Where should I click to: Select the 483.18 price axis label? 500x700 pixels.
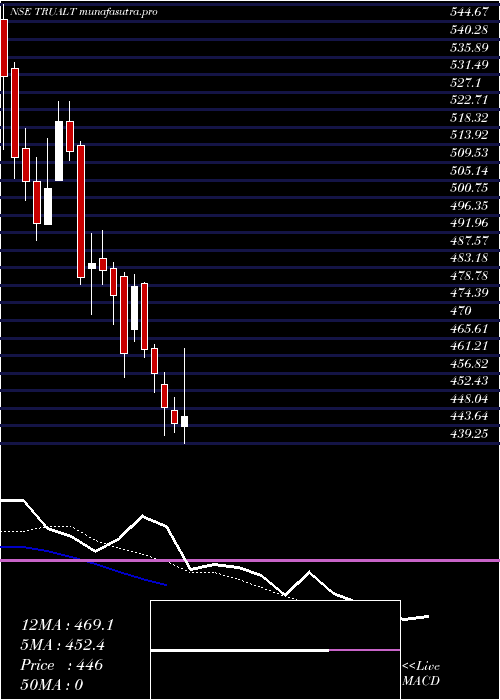pos(469,258)
